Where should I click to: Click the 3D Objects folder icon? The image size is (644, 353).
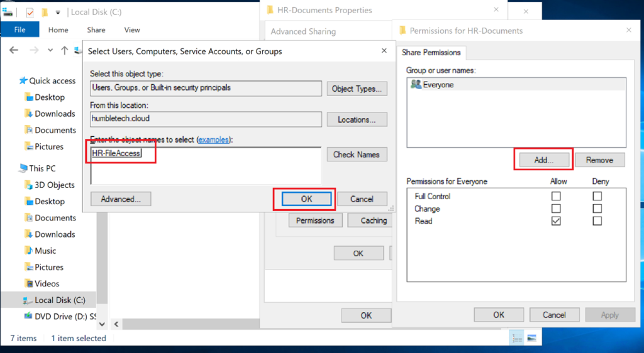(x=28, y=185)
